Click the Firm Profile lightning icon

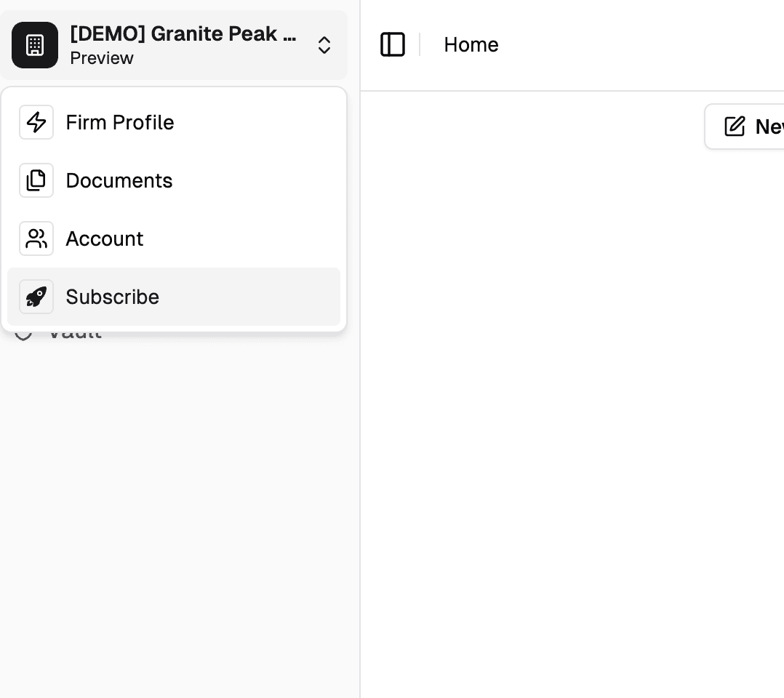click(x=36, y=122)
